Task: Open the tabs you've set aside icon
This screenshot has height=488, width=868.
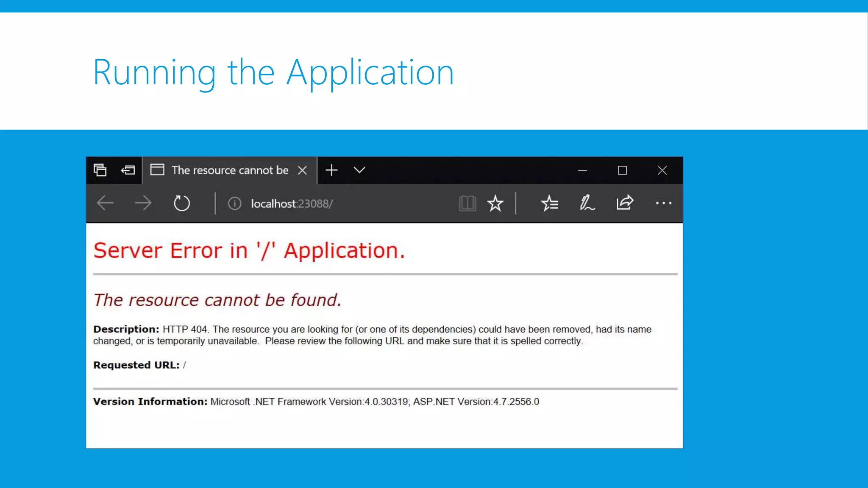Action: pos(100,170)
